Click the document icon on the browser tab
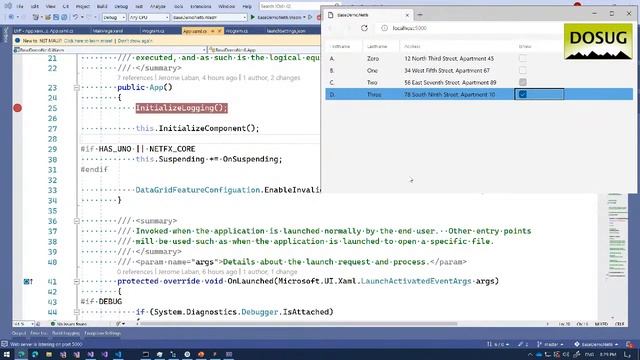 pos(331,15)
